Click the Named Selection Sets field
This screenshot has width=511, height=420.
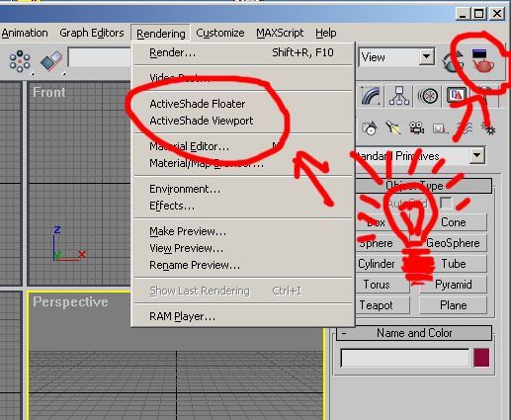point(100,57)
